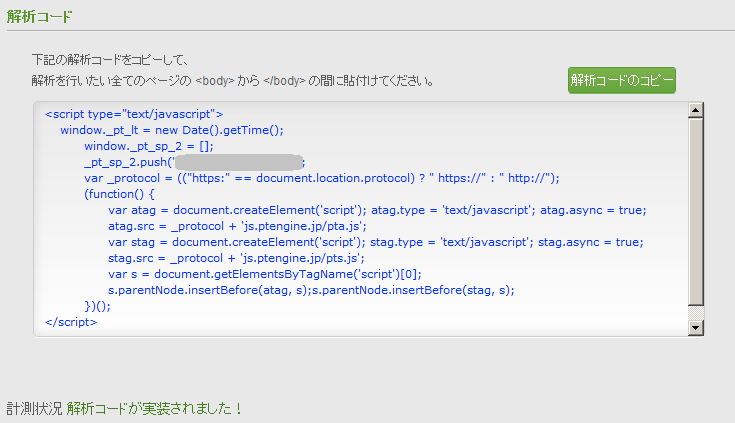Image resolution: width=735 pixels, height=423 pixels.
Task: Click the green 解析コードのコピー button
Action: tap(622, 80)
